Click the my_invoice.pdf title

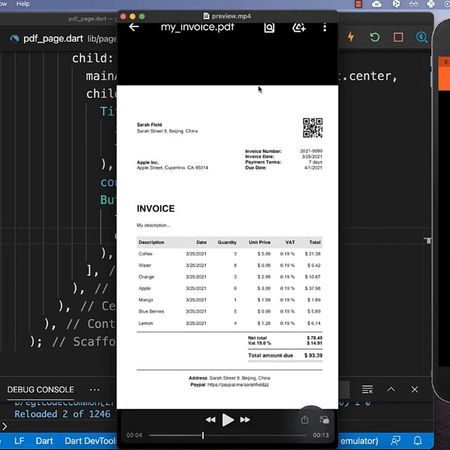[197, 27]
